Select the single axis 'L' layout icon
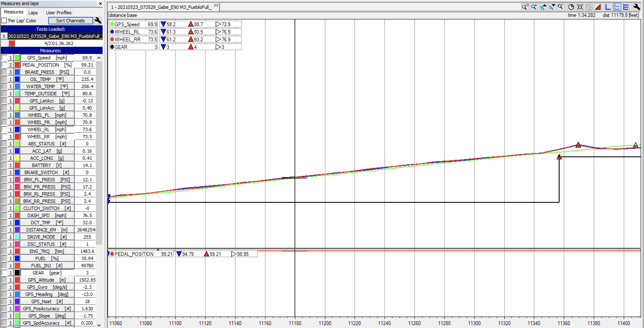The image size is (644, 328). (608, 7)
